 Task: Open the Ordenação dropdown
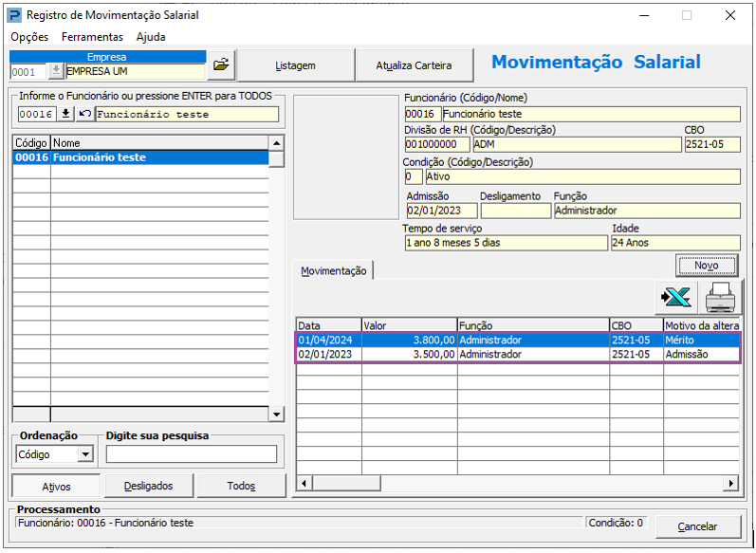[x=85, y=454]
